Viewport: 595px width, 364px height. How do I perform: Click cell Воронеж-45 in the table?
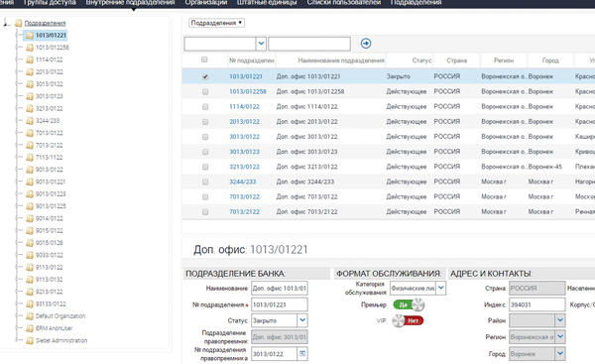(544, 167)
